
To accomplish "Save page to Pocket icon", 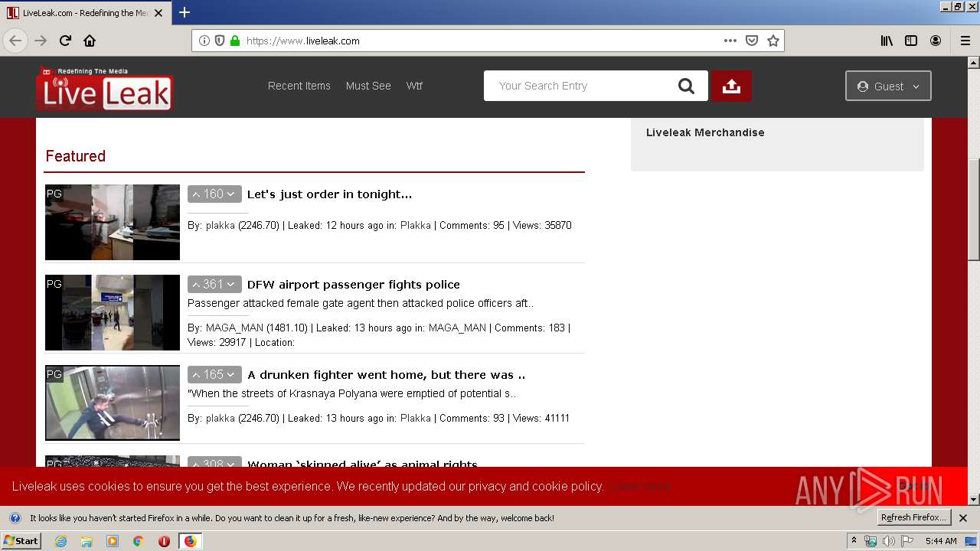I will pos(752,41).
